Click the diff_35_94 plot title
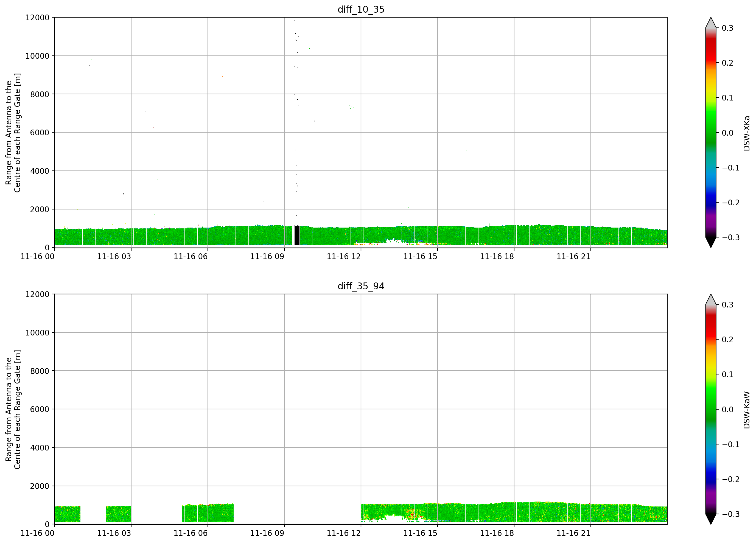This screenshot has width=756, height=543. coord(361,286)
